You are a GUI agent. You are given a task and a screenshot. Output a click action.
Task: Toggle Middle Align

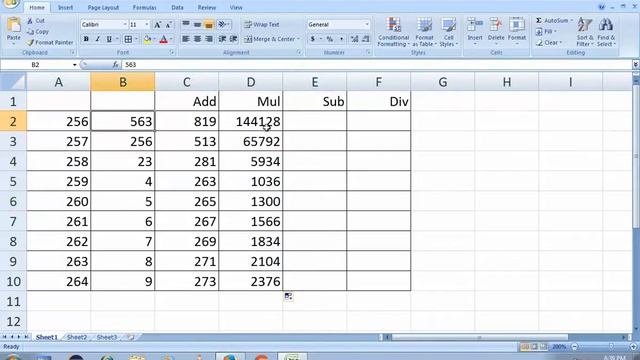(x=197, y=24)
